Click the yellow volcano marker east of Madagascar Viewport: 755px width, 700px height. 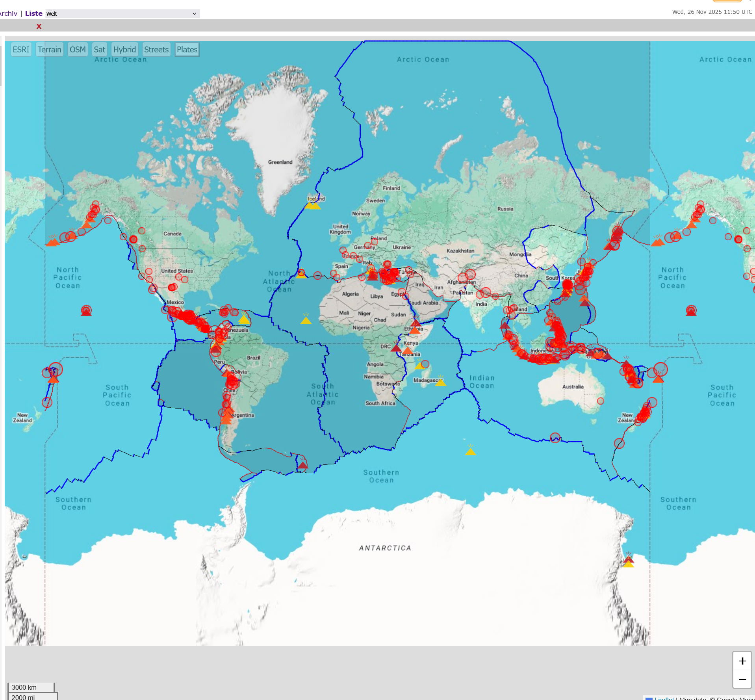440,382
